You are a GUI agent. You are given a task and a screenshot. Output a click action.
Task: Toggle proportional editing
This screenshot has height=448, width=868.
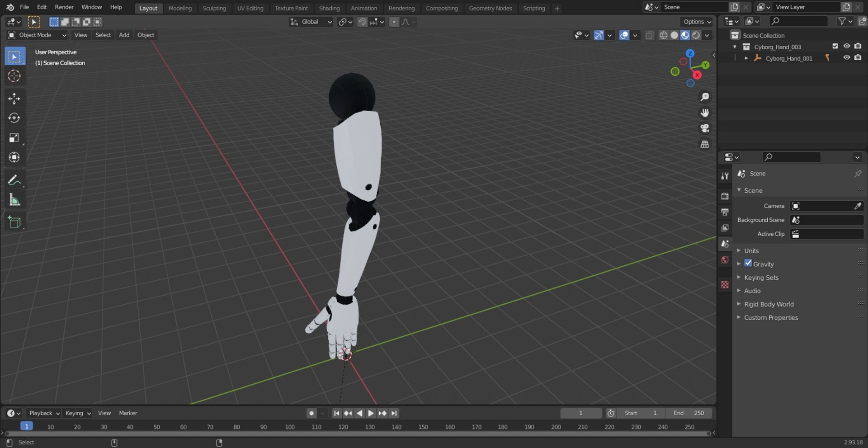click(394, 22)
